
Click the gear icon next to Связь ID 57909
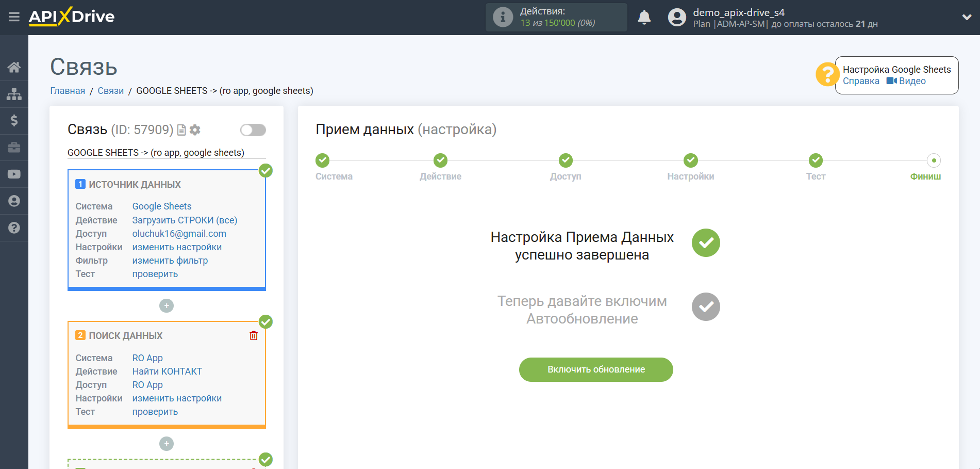195,130
